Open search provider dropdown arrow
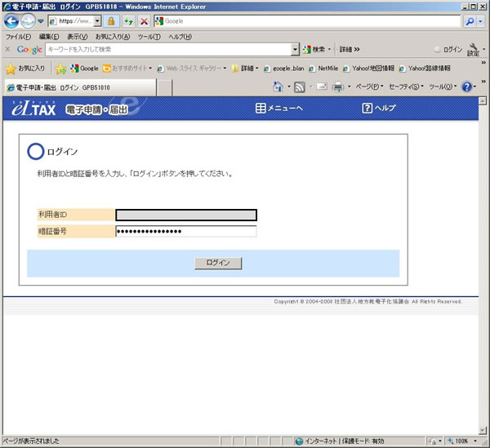Image resolution: width=490 pixels, height=448 pixels. click(480, 21)
